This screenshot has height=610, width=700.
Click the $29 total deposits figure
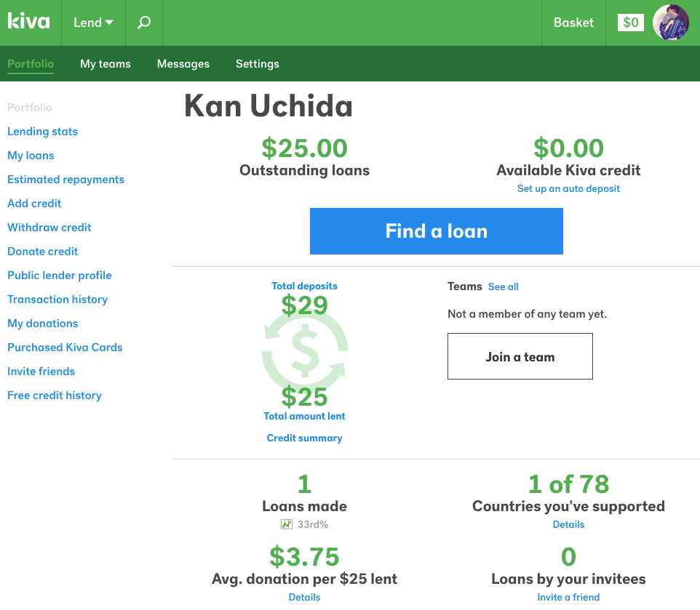[304, 305]
